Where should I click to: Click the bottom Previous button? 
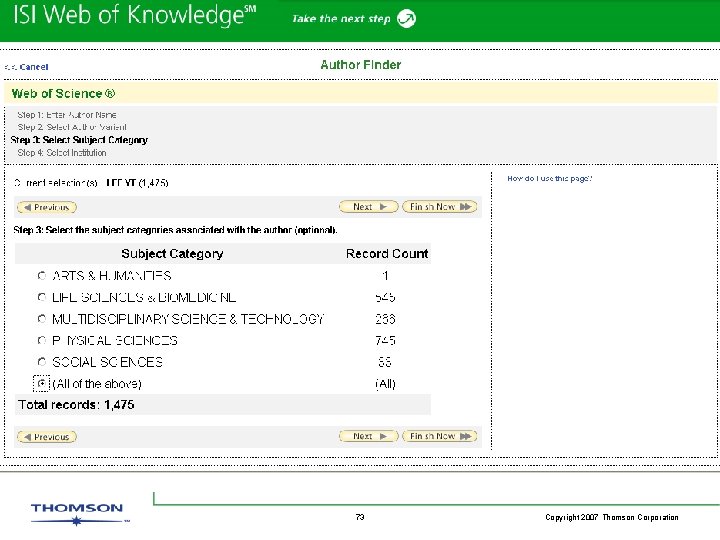[x=47, y=437]
